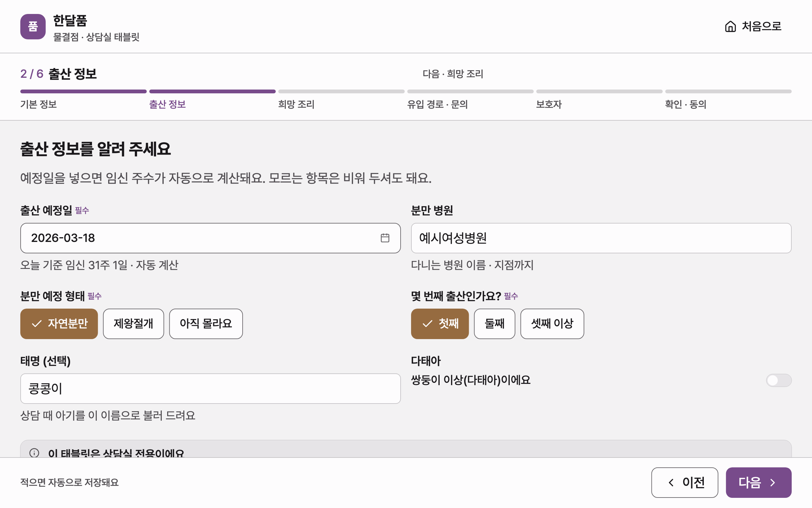Screen dimensions: 812x508
Task: Click the 태명 input with 콩콩이
Action: (x=210, y=388)
